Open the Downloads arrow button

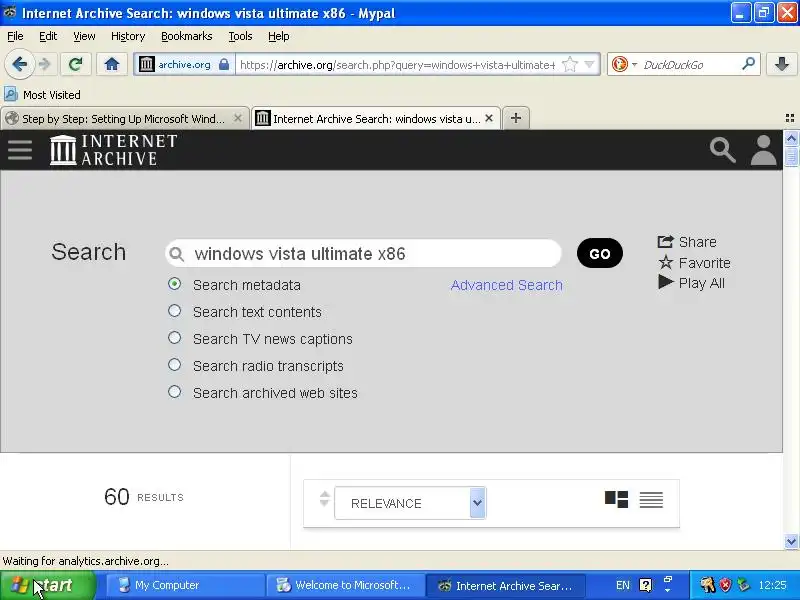tap(781, 64)
